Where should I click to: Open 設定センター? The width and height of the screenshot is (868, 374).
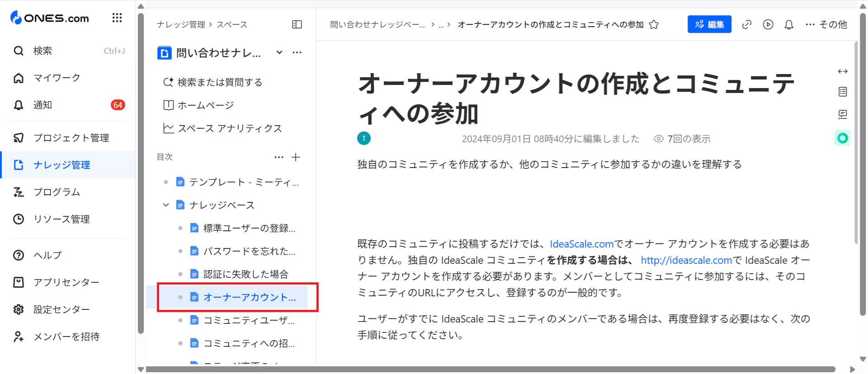coord(68,309)
